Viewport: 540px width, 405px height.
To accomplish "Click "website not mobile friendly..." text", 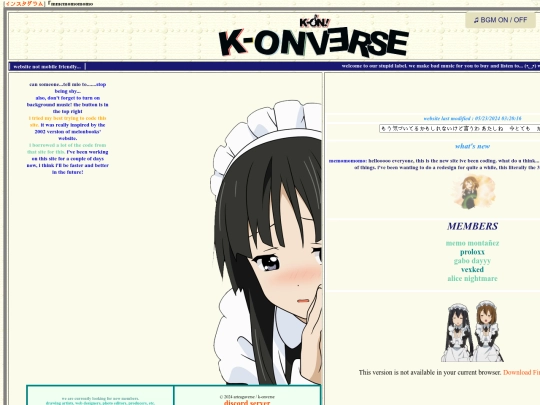I will [47, 66].
